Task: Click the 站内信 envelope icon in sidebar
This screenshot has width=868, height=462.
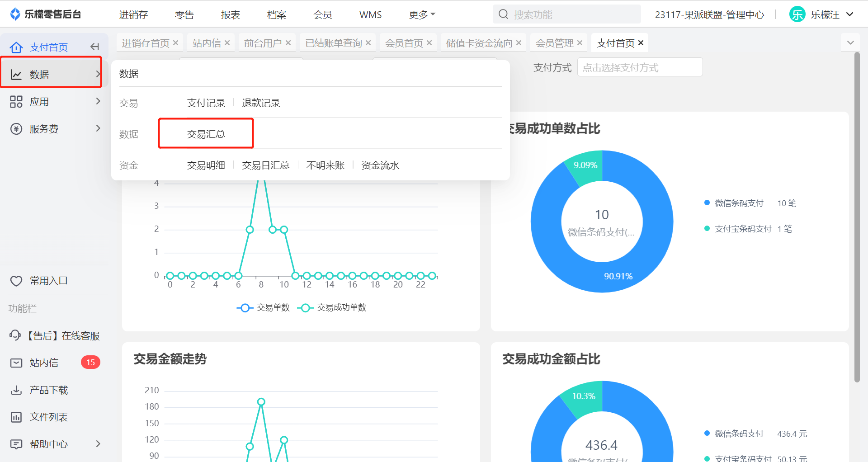Action: [16, 363]
